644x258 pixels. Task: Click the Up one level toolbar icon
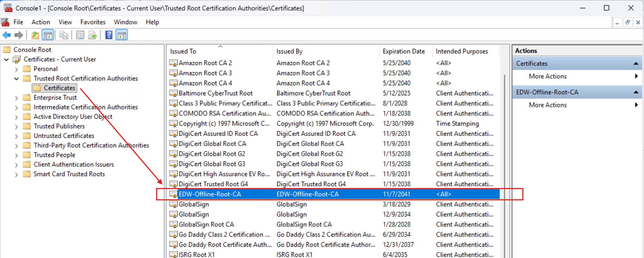tap(35, 35)
